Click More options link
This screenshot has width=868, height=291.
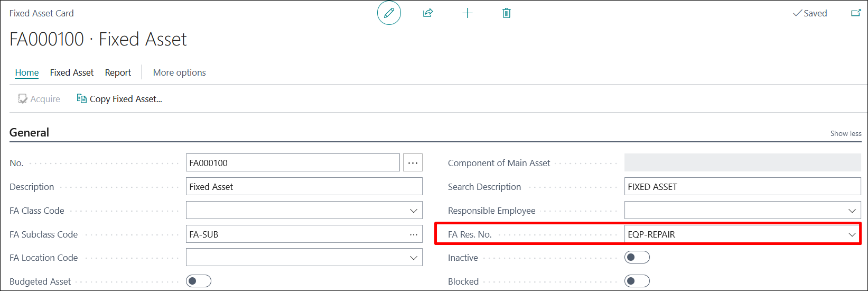click(x=180, y=72)
